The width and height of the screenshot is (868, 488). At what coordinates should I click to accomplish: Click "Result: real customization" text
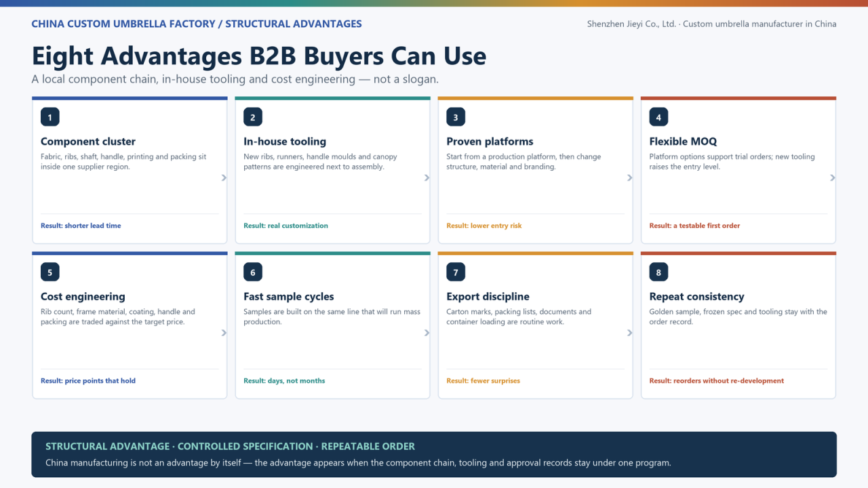pyautogui.click(x=285, y=226)
